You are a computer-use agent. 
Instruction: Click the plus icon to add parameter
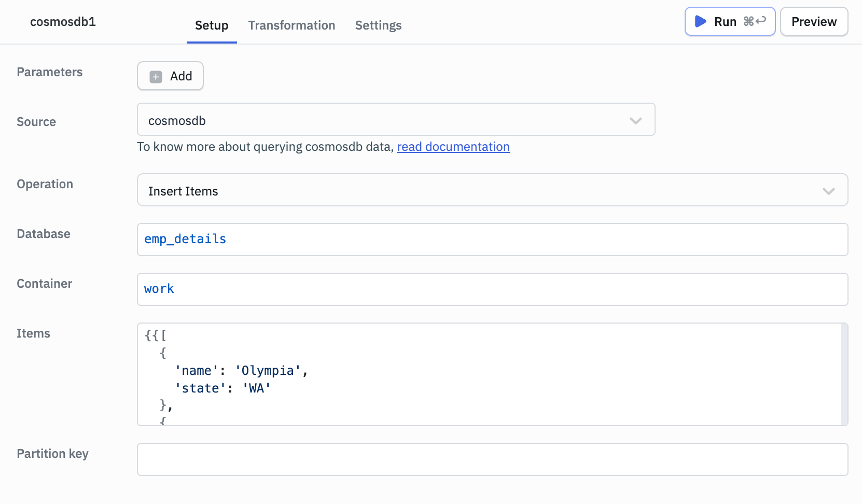pyautogui.click(x=156, y=77)
